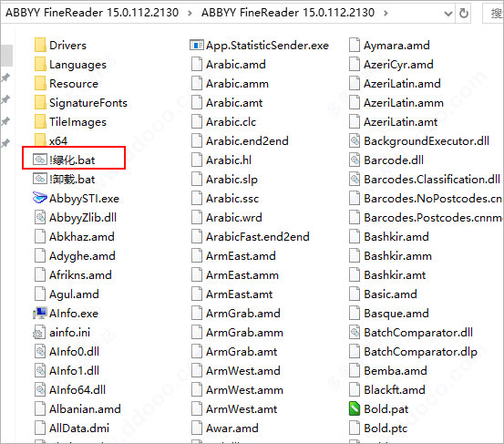Image resolution: width=504 pixels, height=444 pixels.
Task: Select the green Bold.pat file icon
Action: (x=355, y=408)
